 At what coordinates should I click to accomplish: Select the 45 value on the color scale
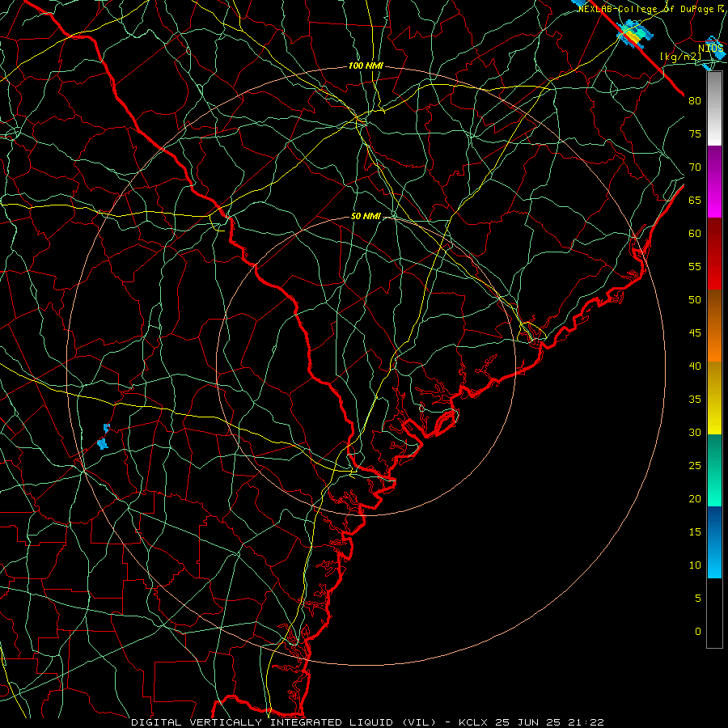point(695,333)
